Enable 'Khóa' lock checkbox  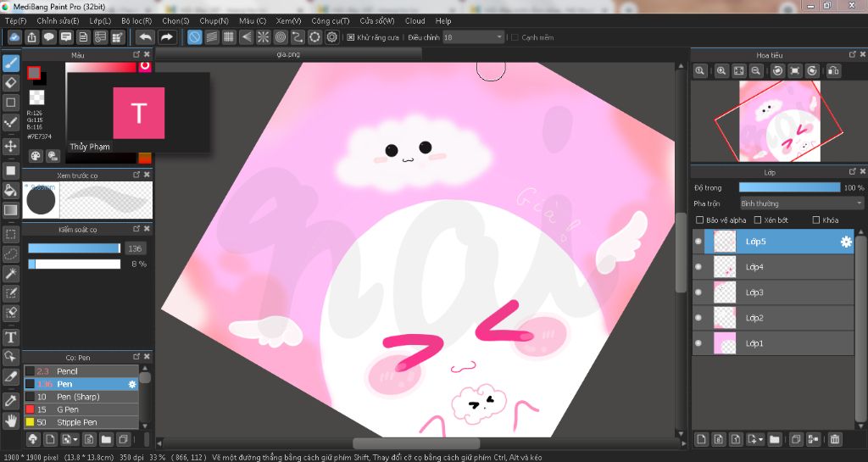[816, 220]
